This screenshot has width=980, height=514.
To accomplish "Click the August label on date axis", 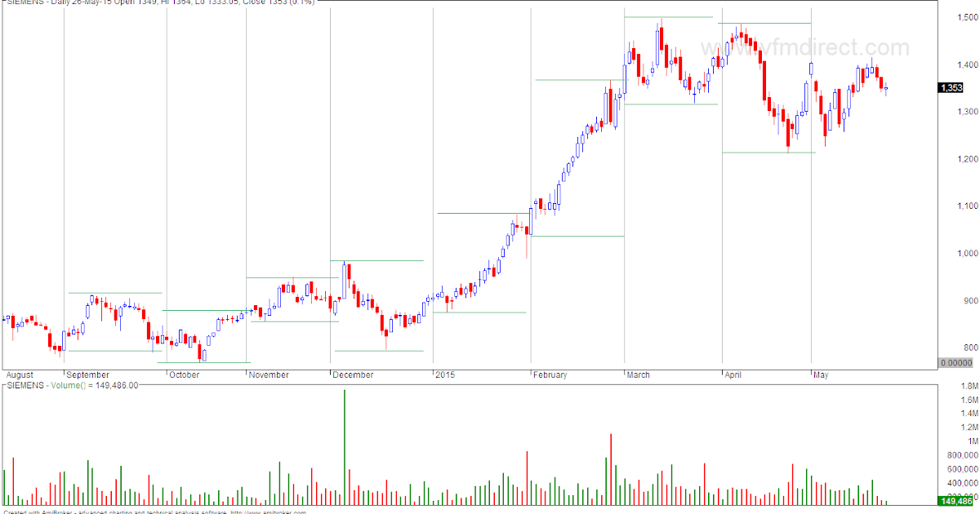I will point(20,374).
